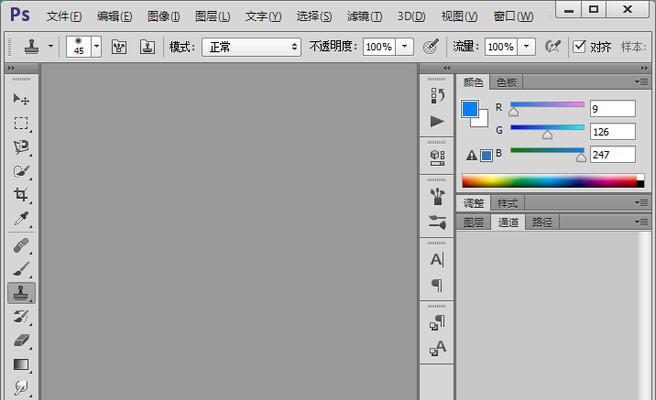The width and height of the screenshot is (656, 400).
Task: Click the white background color swatch
Action: [482, 121]
